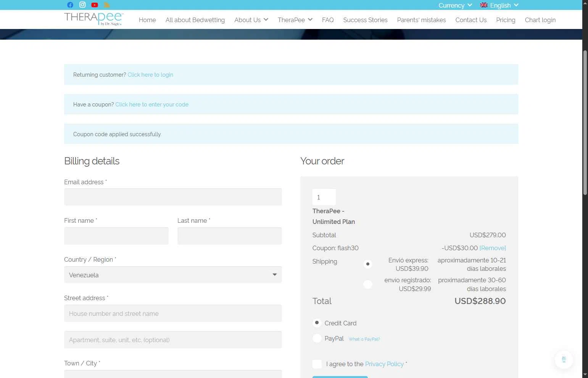The height and width of the screenshot is (378, 588).
Task: Click the TheraPee logo
Action: pyautogui.click(x=94, y=19)
